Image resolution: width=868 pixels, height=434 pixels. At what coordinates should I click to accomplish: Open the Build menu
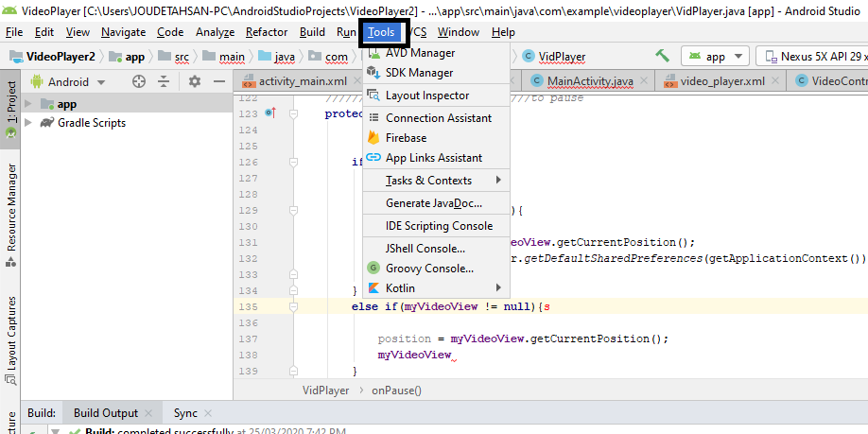(x=312, y=32)
